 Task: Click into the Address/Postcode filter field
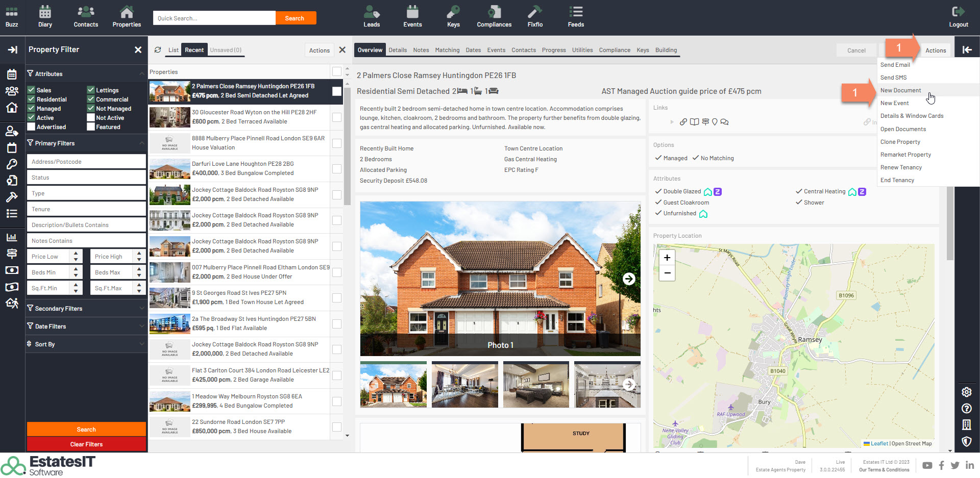(86, 162)
